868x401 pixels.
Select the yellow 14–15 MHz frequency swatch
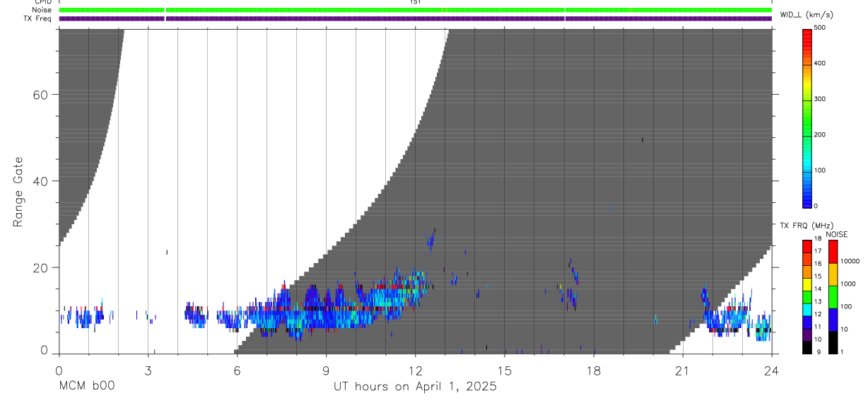click(807, 284)
